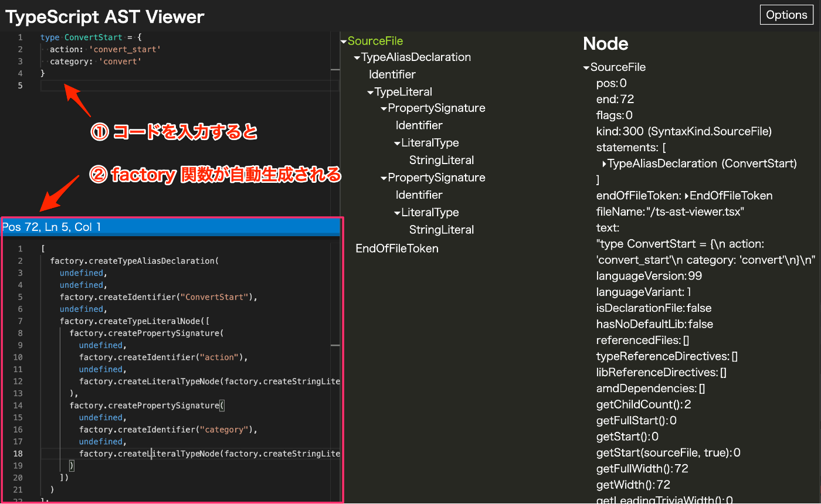Click the end:72 property

(x=615, y=99)
